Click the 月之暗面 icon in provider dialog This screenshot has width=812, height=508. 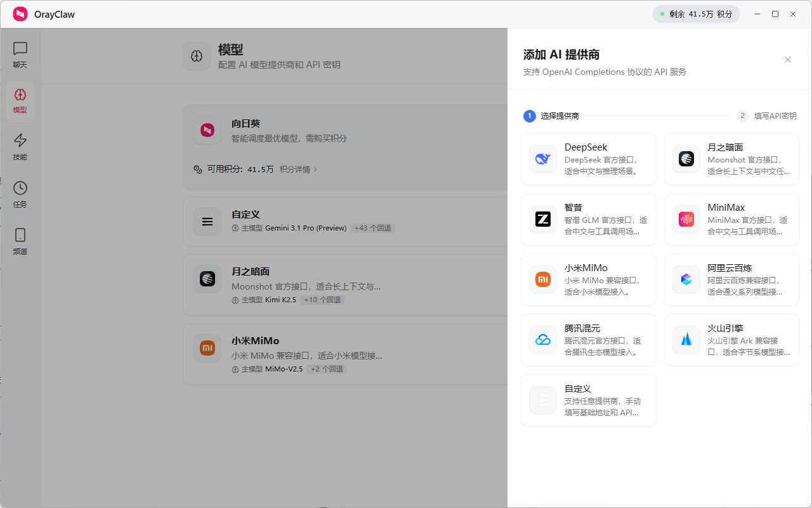[x=686, y=159]
